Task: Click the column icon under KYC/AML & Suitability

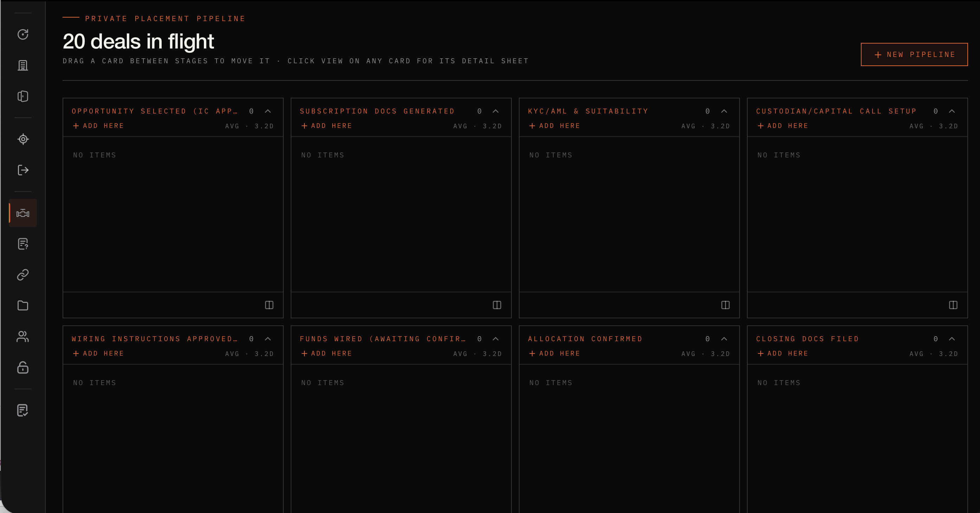Action: tap(725, 305)
